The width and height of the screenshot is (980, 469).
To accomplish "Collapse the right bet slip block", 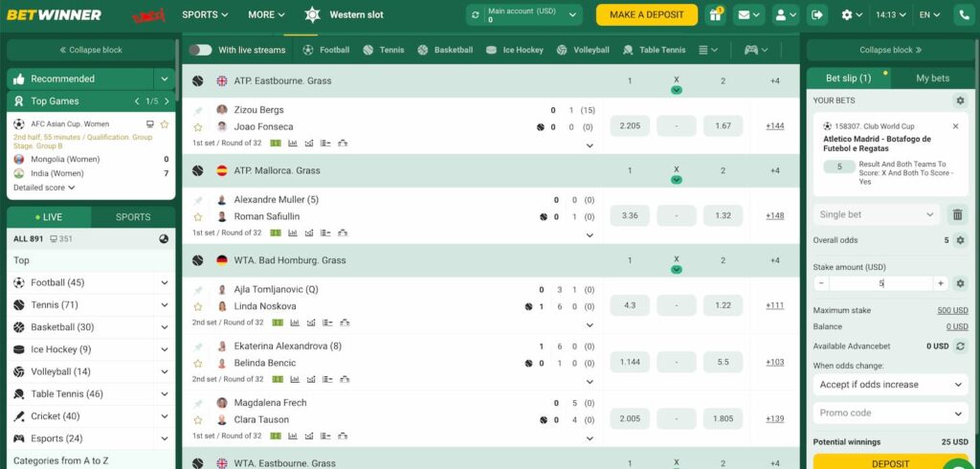I will point(890,50).
